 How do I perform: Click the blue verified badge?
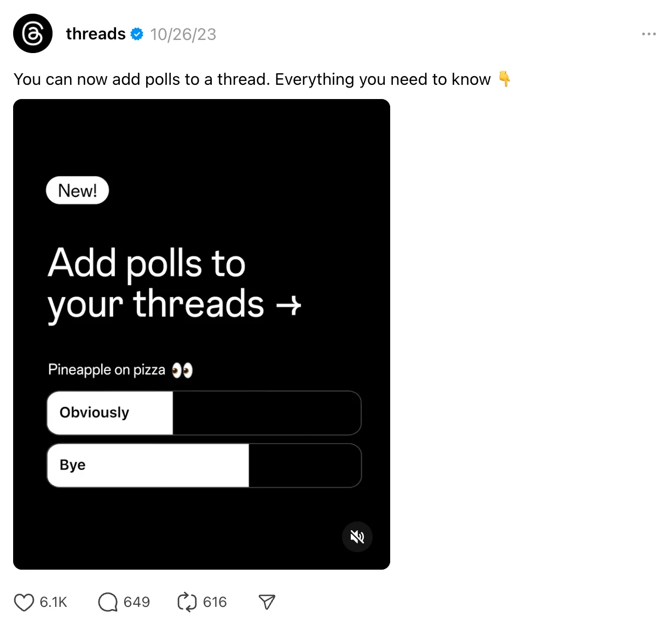coord(137,34)
